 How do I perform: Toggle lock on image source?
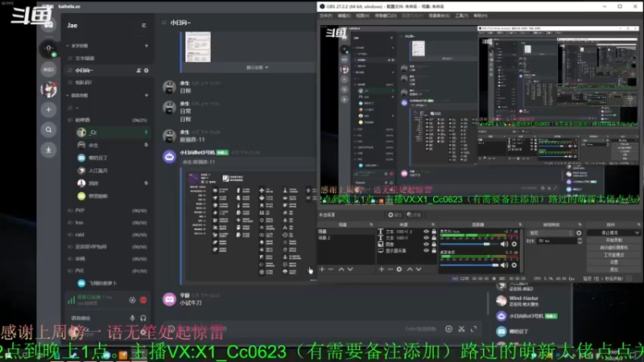click(434, 245)
